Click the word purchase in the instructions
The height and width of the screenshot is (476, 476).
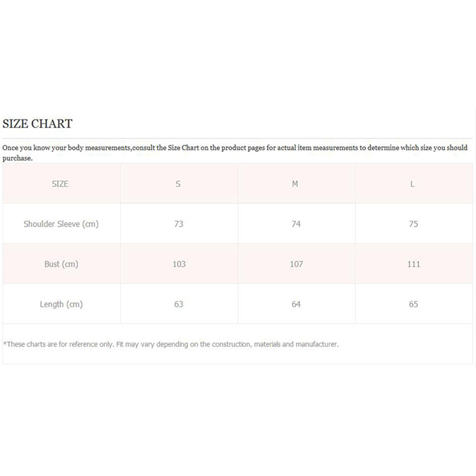(17, 158)
